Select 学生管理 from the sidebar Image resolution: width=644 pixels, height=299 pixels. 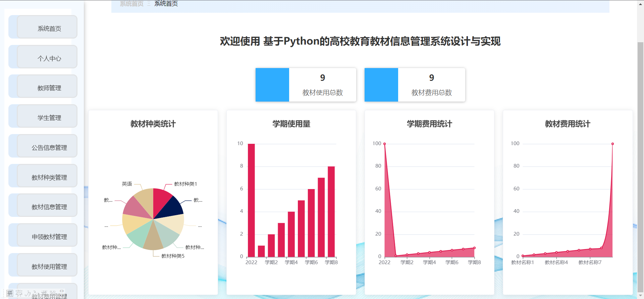(47, 116)
